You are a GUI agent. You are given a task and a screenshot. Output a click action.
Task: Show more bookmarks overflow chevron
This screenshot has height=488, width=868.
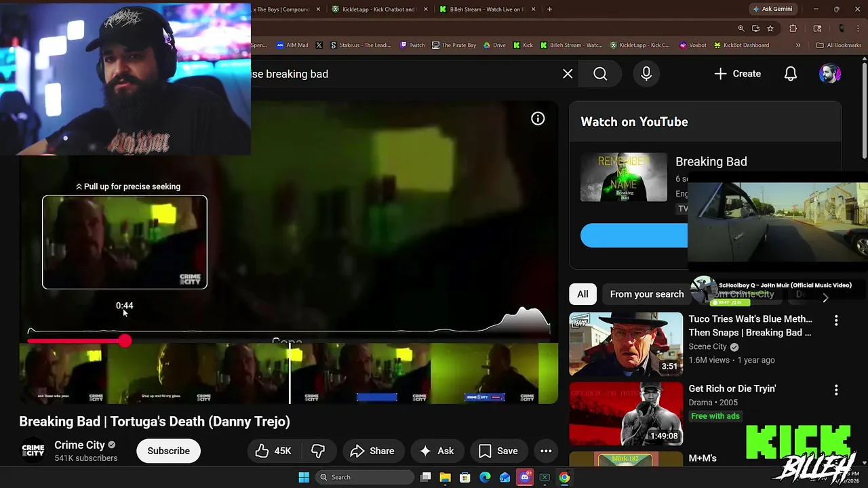point(798,45)
